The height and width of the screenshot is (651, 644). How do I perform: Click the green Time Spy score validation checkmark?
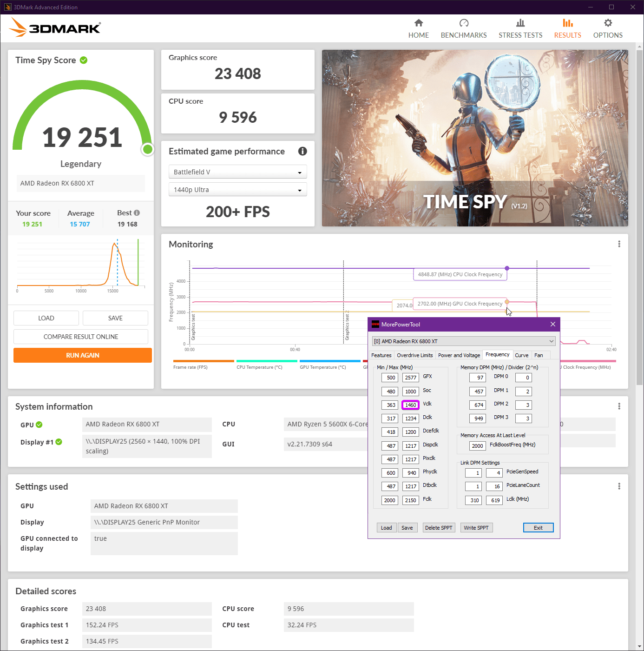(84, 60)
